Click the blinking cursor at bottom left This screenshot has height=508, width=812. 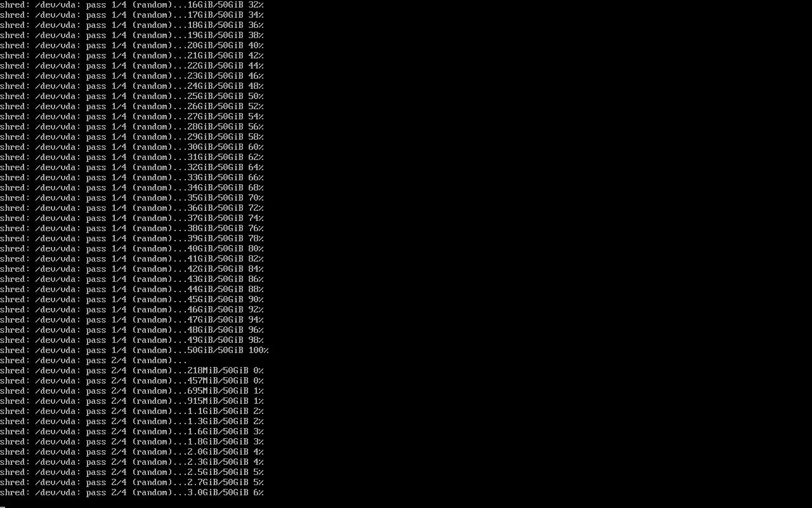pos(3,505)
